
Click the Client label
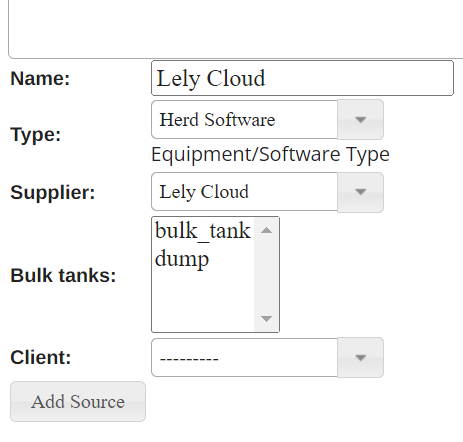point(41,357)
